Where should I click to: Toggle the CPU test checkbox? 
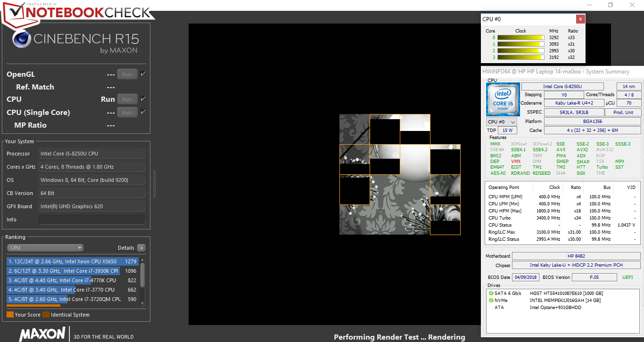click(x=143, y=99)
